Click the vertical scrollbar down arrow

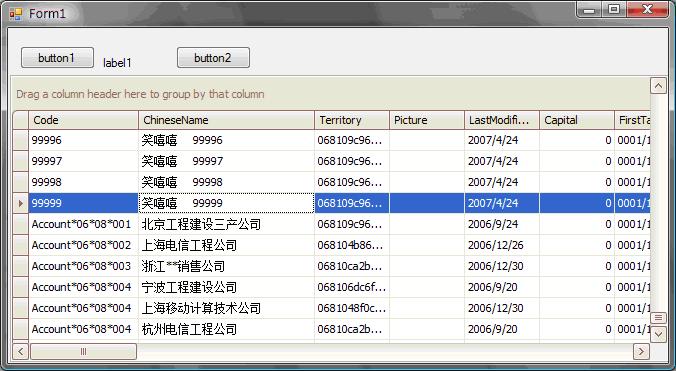(658, 334)
